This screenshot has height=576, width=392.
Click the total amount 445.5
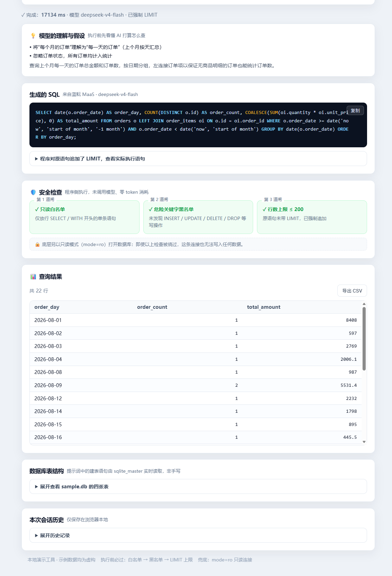[x=350, y=437]
